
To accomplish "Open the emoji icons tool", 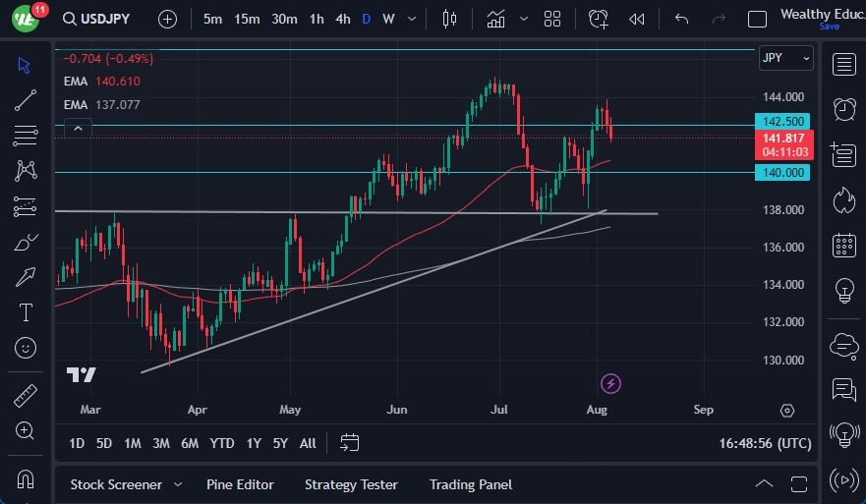I will coord(26,347).
